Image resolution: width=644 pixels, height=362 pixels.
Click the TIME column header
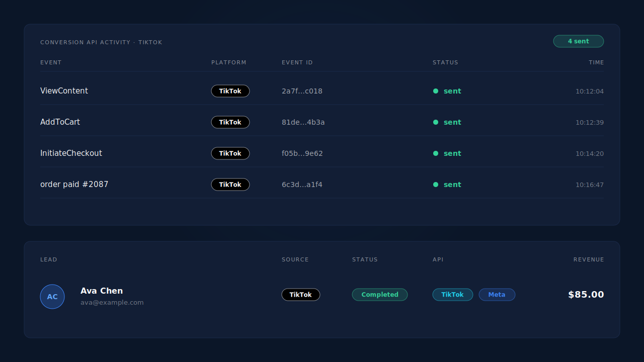pos(596,63)
